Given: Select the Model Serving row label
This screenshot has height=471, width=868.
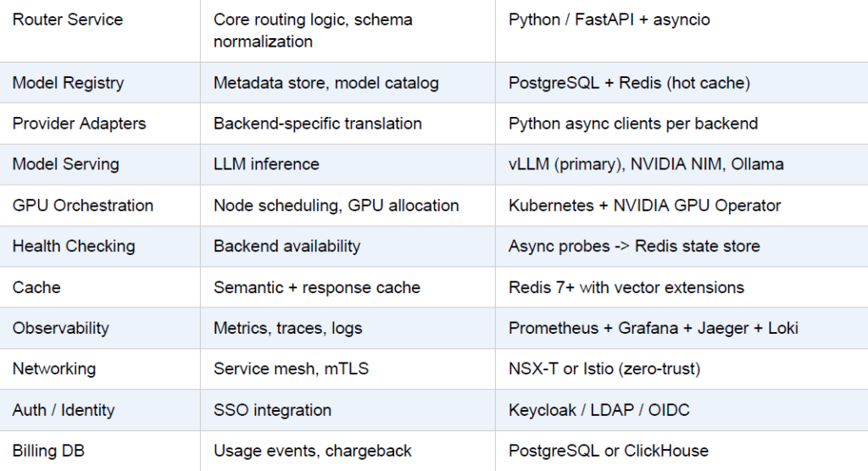Looking at the screenshot, I should click(x=65, y=164).
